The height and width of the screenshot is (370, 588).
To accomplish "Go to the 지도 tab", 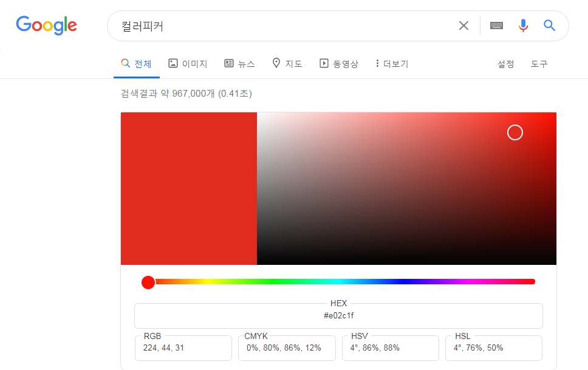I will 287,64.
